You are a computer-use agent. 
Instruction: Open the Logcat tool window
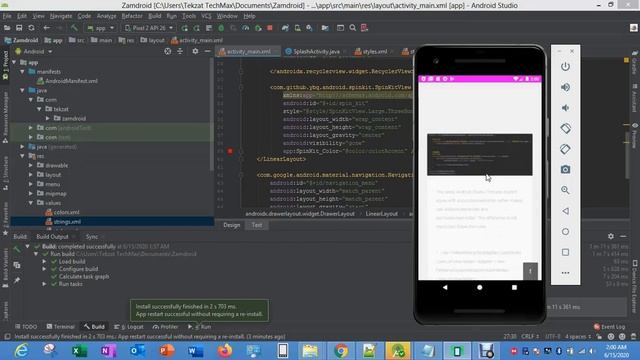click(129, 327)
